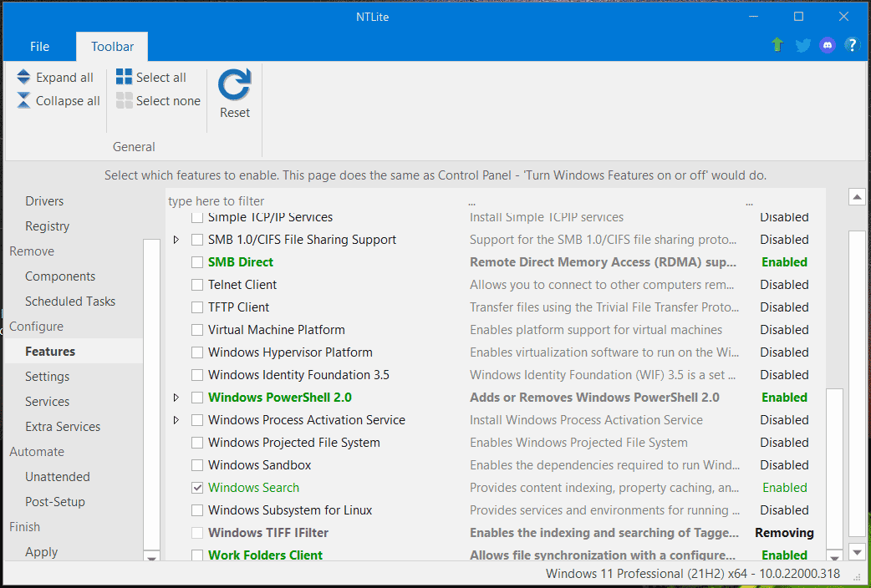Image resolution: width=871 pixels, height=588 pixels.
Task: Uncheck the Windows Search checkbox
Action: (197, 488)
